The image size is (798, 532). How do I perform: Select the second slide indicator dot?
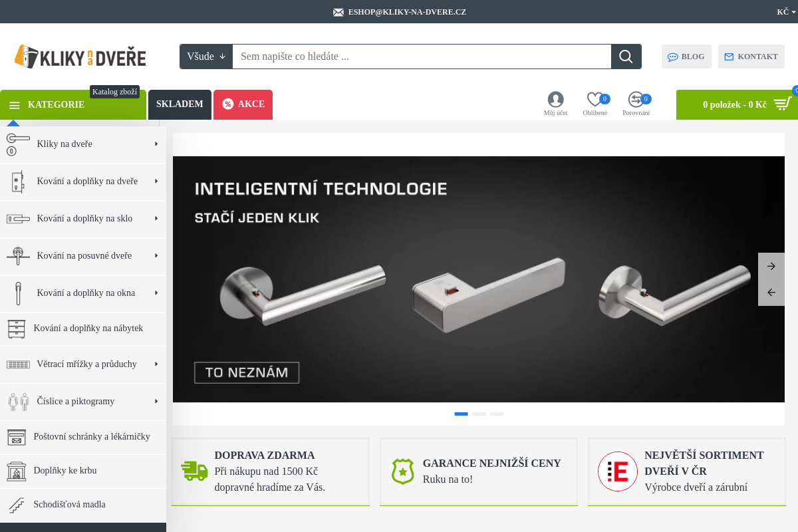point(479,414)
